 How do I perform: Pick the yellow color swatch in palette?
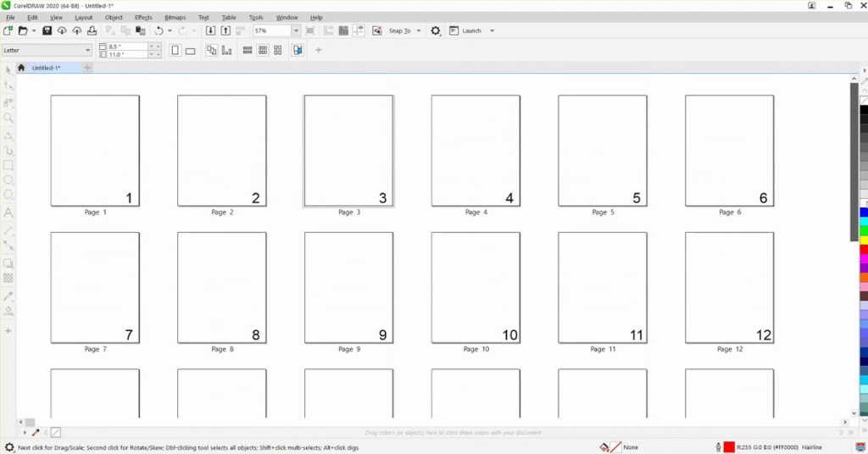[864, 240]
